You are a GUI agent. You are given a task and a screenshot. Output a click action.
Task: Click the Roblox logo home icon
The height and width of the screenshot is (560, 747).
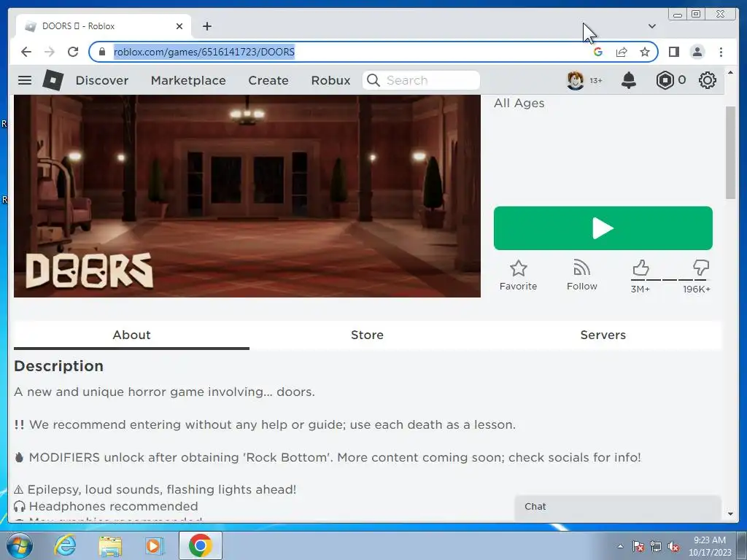[53, 80]
